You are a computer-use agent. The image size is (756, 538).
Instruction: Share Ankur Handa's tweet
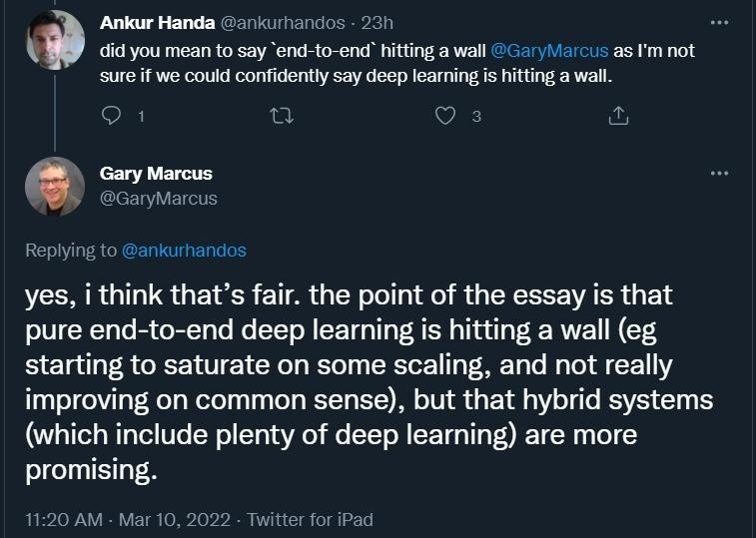(x=616, y=116)
